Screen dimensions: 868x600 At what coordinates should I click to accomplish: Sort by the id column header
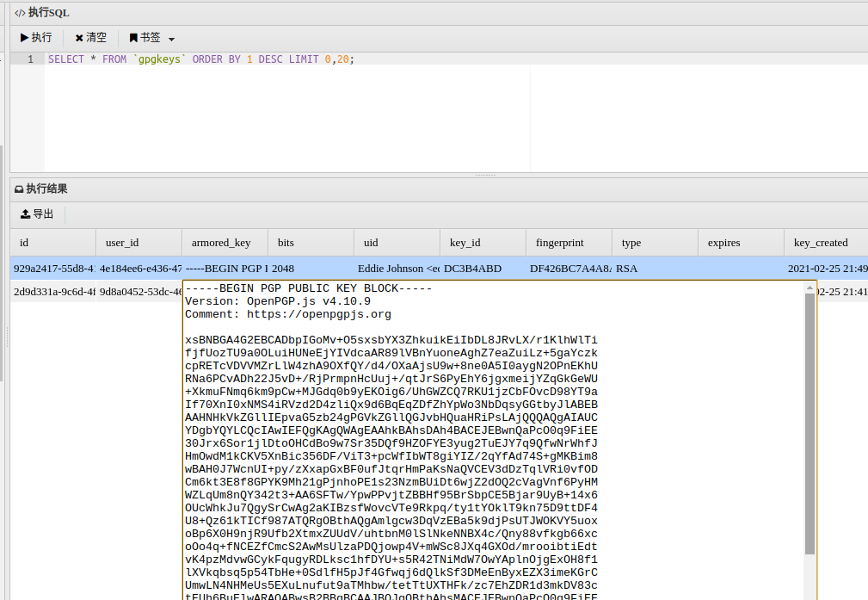(x=53, y=243)
